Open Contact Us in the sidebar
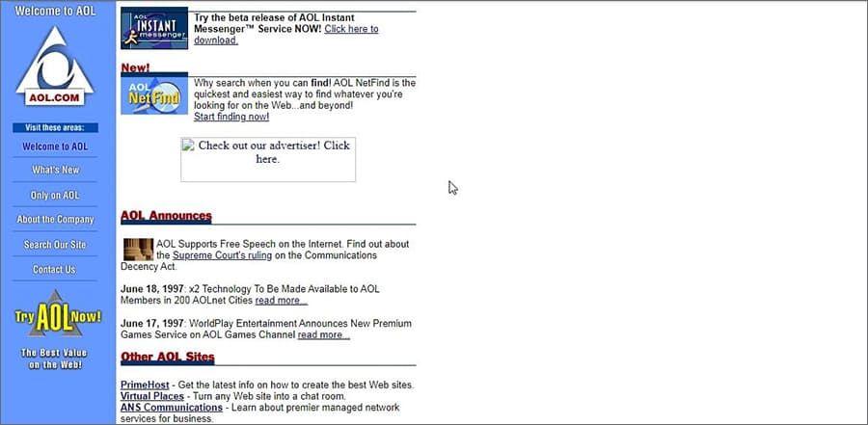868x425 pixels. [54, 270]
